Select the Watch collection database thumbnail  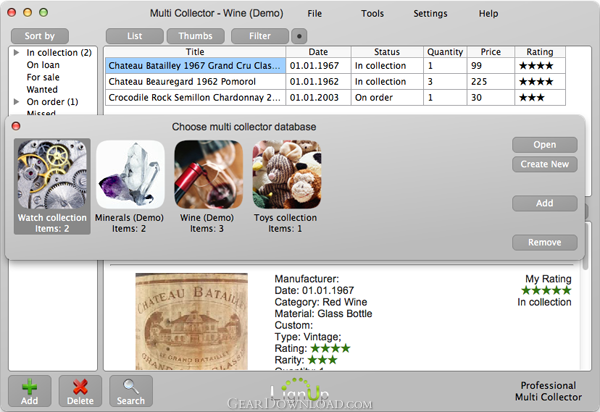pos(52,186)
